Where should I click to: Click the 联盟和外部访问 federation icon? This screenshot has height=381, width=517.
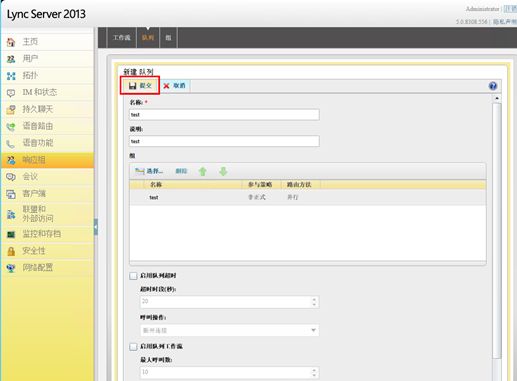point(11,214)
